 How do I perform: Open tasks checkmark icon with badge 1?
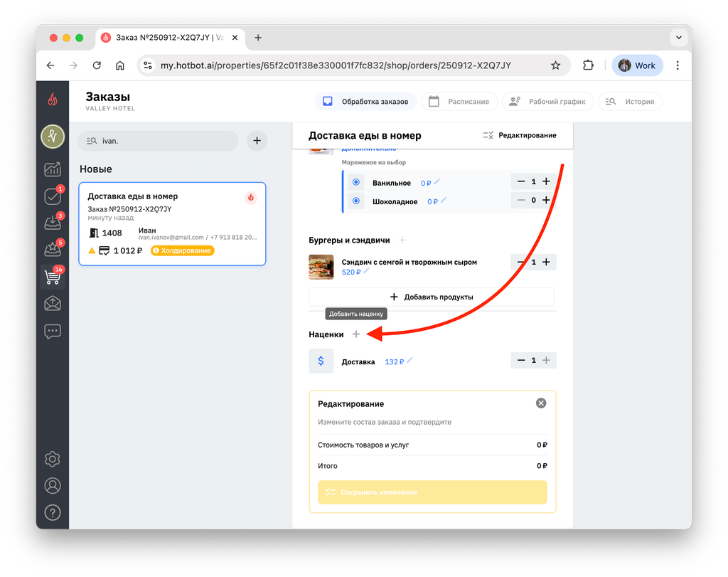53,196
